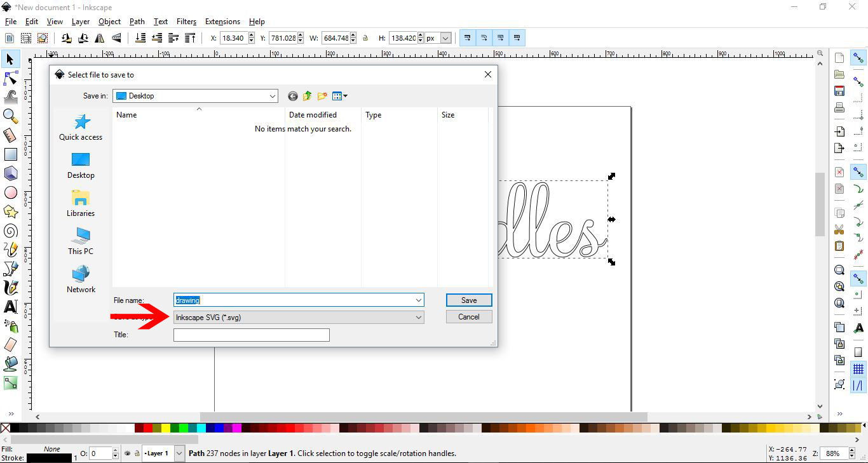
Task: Flip selected object vertically
Action: [x=116, y=38]
